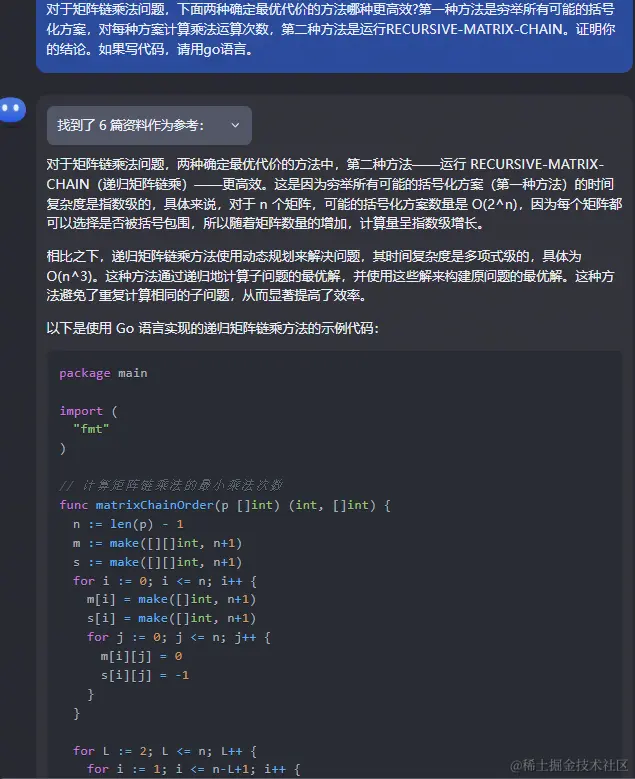Click the code line m[i][j] = 0
The width and height of the screenshot is (635, 779).
[142, 656]
